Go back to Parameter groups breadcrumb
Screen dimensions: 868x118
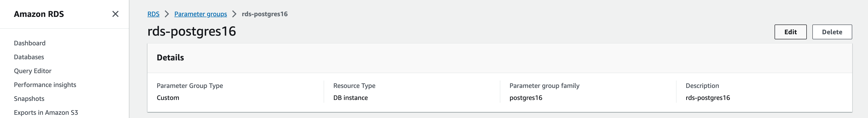click(x=201, y=14)
